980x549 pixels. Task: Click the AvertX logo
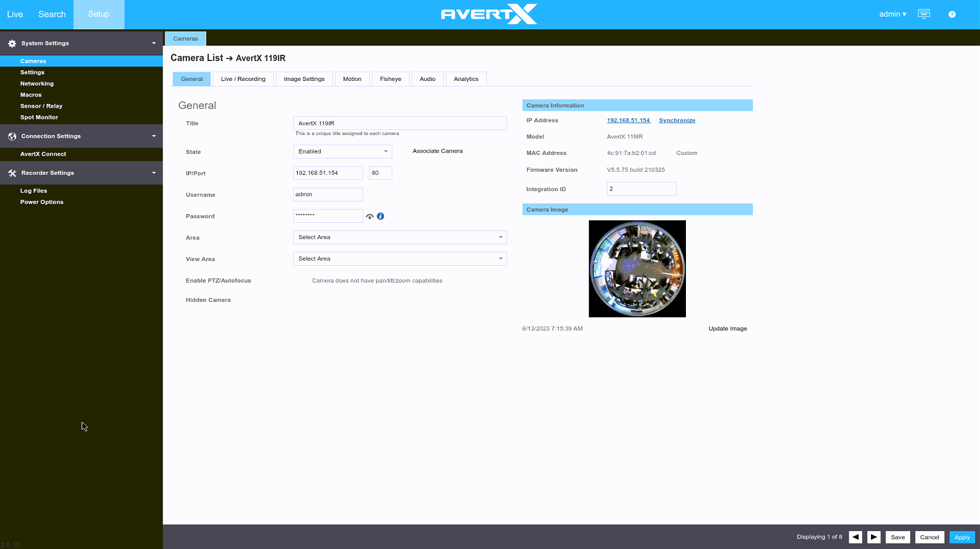click(x=489, y=14)
